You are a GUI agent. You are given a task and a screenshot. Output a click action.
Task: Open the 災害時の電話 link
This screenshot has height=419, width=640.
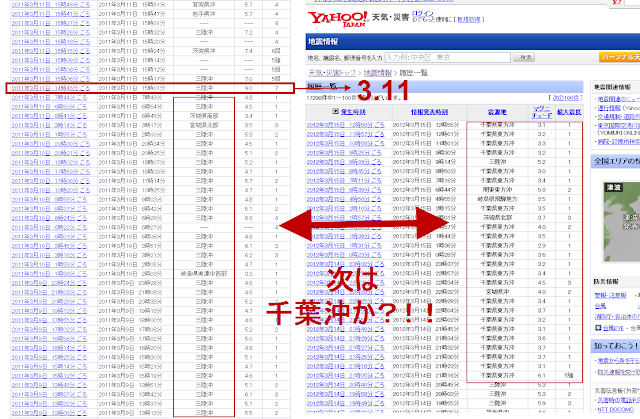[x=619, y=400]
